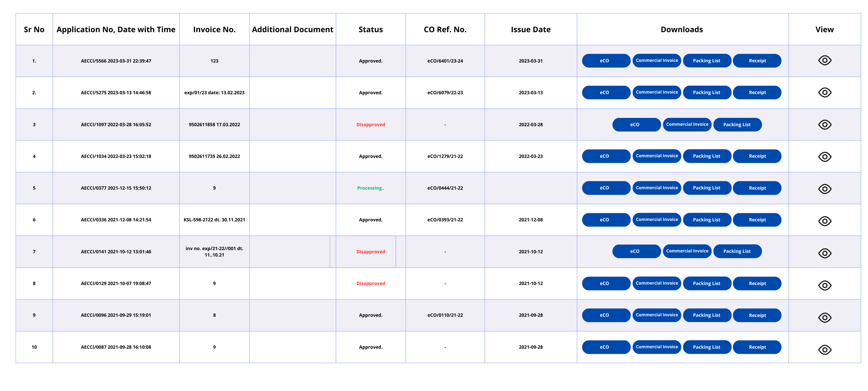The height and width of the screenshot is (391, 868).
Task: Click the view eye icon for AECCI/5566
Action: click(x=824, y=60)
